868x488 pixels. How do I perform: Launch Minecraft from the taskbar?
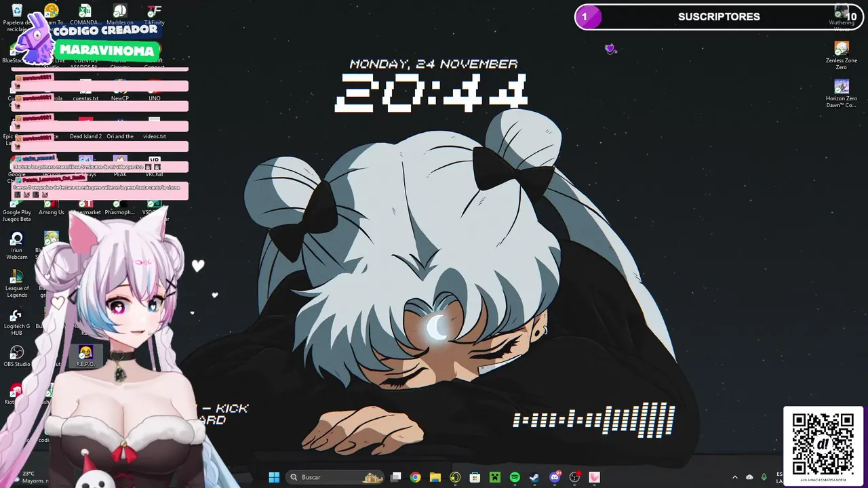tap(495, 477)
